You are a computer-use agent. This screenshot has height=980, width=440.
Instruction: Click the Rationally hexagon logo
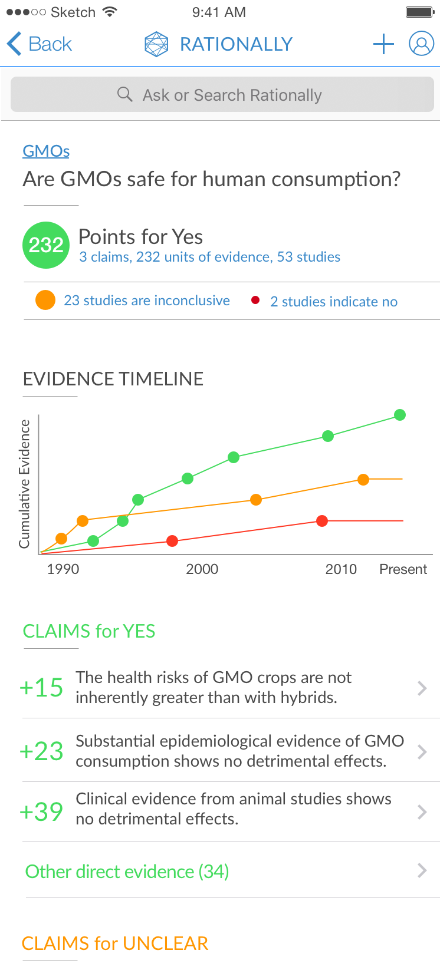tap(156, 44)
